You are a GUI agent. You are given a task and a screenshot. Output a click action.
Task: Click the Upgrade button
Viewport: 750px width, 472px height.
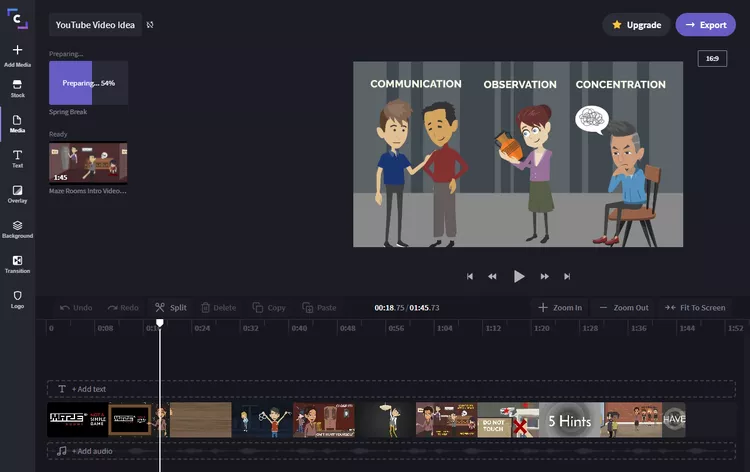tap(636, 24)
